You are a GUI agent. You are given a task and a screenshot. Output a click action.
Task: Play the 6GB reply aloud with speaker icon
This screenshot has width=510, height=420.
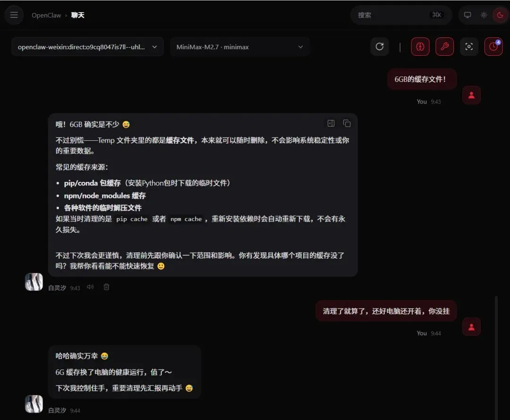(90, 287)
